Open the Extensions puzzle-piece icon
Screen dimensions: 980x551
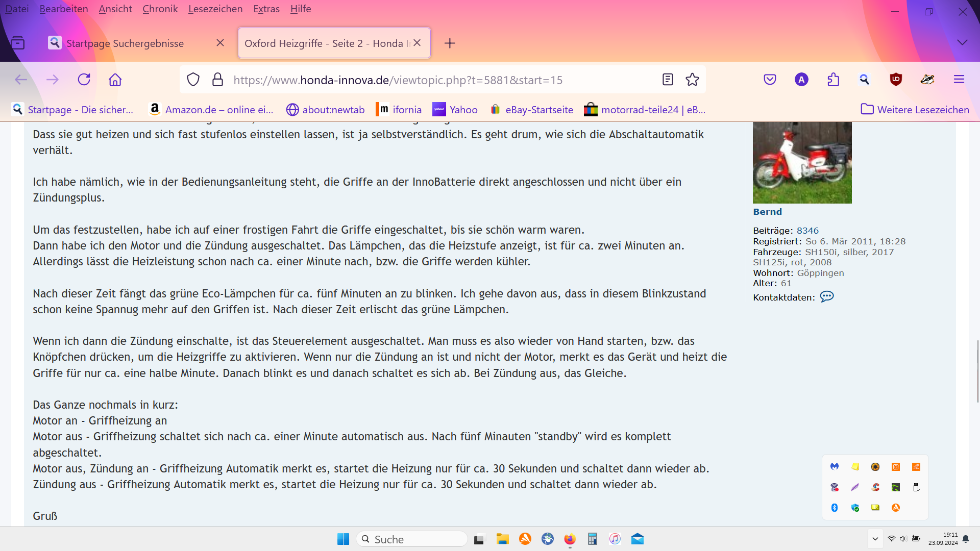coord(833,80)
